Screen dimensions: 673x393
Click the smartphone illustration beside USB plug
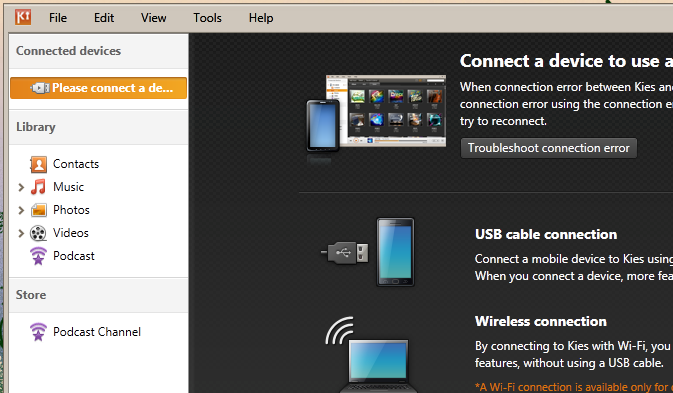tap(395, 252)
